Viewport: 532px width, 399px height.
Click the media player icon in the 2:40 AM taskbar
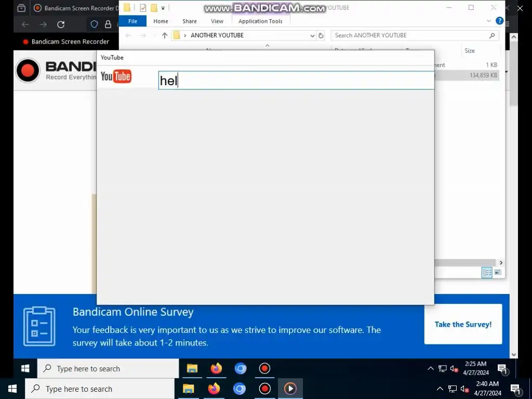pos(290,389)
